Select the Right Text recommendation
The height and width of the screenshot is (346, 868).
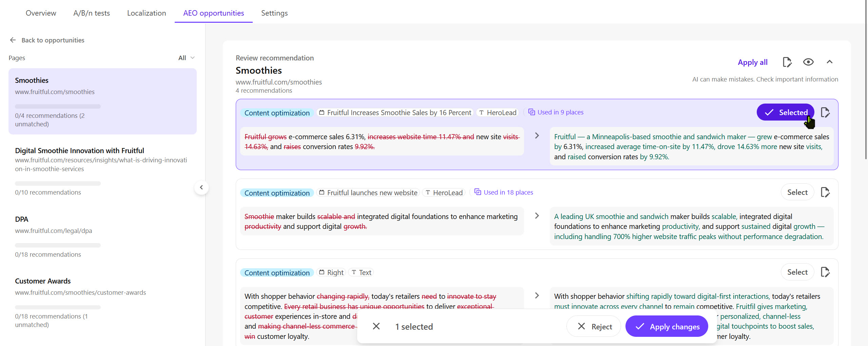coord(797,272)
